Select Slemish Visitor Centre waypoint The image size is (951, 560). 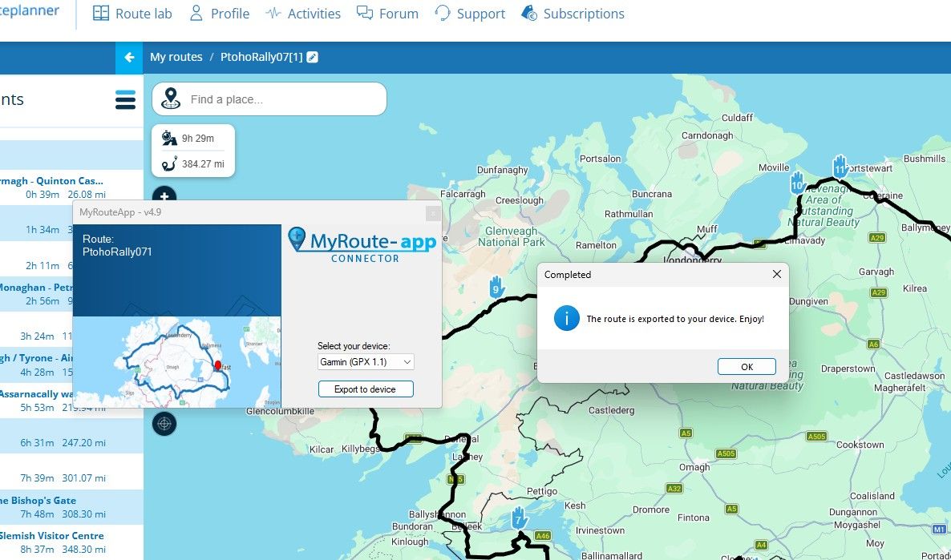click(x=71, y=542)
